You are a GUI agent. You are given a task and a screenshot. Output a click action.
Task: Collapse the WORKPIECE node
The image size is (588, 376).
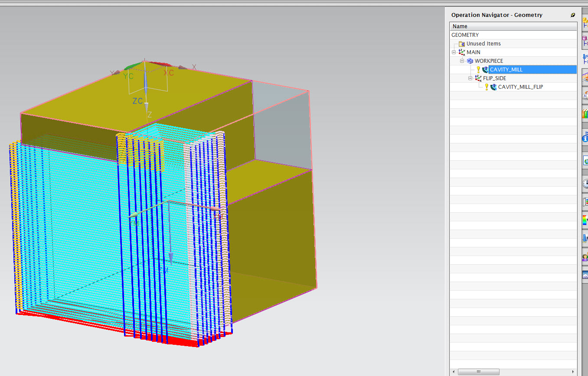tap(462, 61)
